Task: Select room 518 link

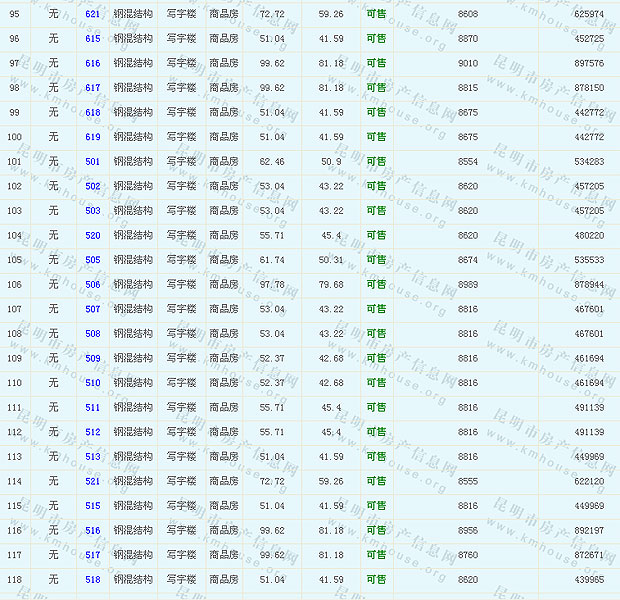Action: tap(93, 580)
